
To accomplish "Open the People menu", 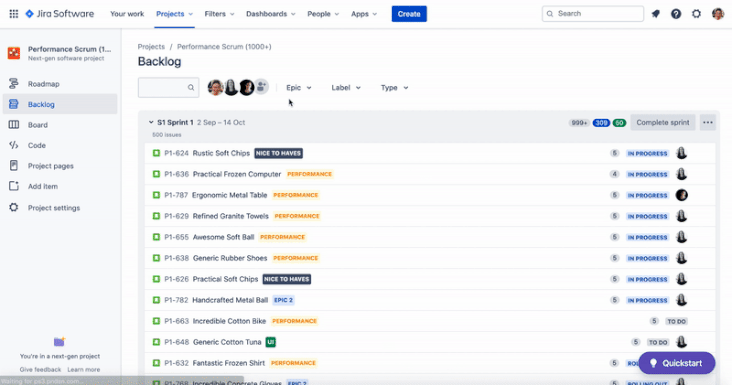I will [323, 14].
